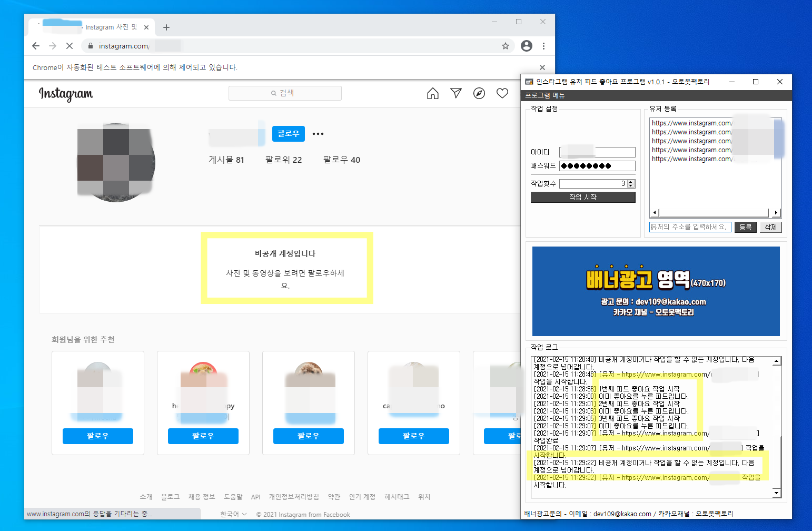Follow the third suggested account
The height and width of the screenshot is (531, 812).
pyautogui.click(x=309, y=436)
